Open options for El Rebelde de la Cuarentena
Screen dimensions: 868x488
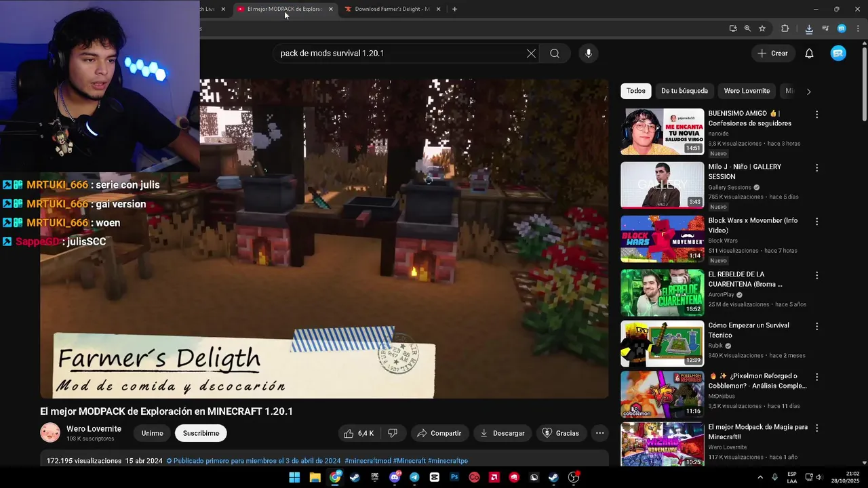(x=816, y=275)
